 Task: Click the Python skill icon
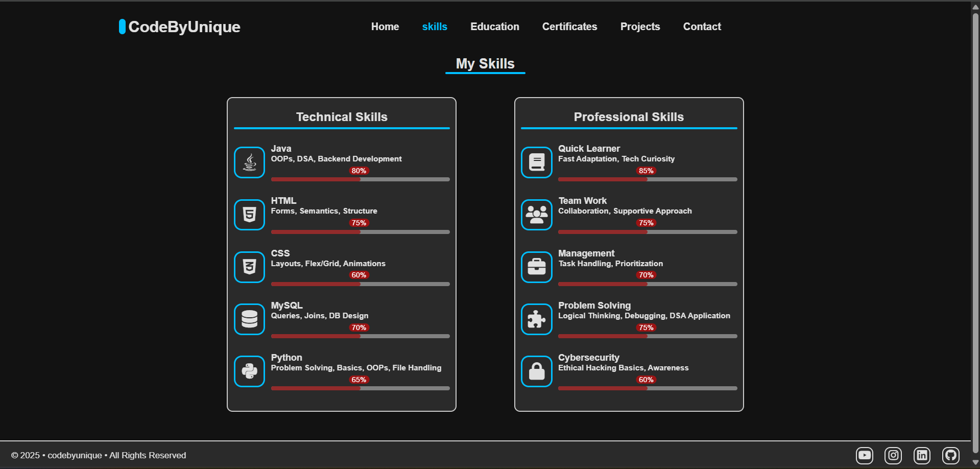point(249,371)
